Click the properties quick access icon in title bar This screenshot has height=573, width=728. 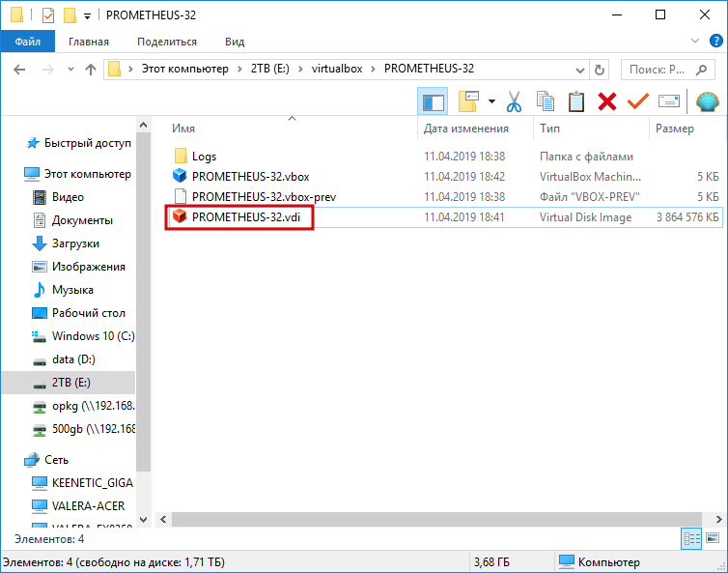[x=48, y=15]
